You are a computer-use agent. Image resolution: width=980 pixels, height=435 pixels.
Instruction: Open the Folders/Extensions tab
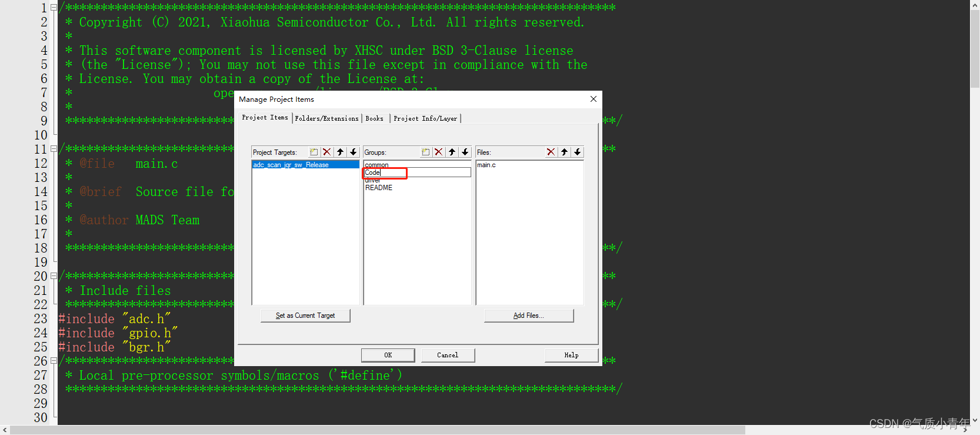(x=326, y=118)
